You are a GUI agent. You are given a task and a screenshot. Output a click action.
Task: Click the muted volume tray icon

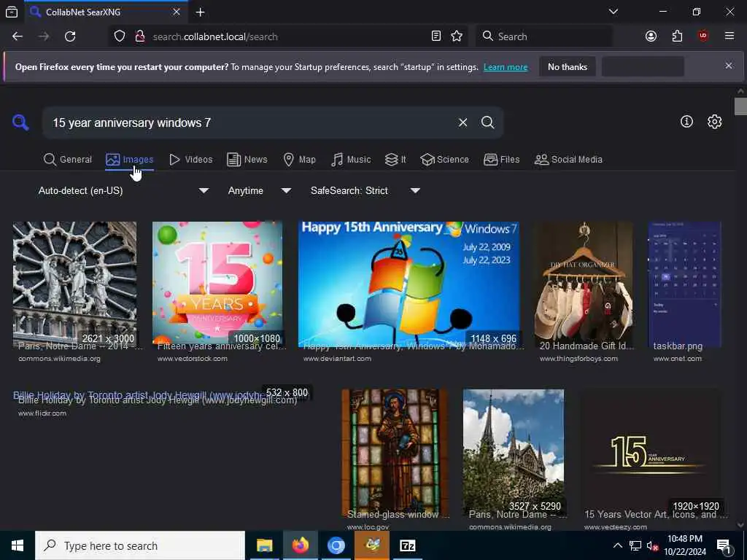point(652,545)
